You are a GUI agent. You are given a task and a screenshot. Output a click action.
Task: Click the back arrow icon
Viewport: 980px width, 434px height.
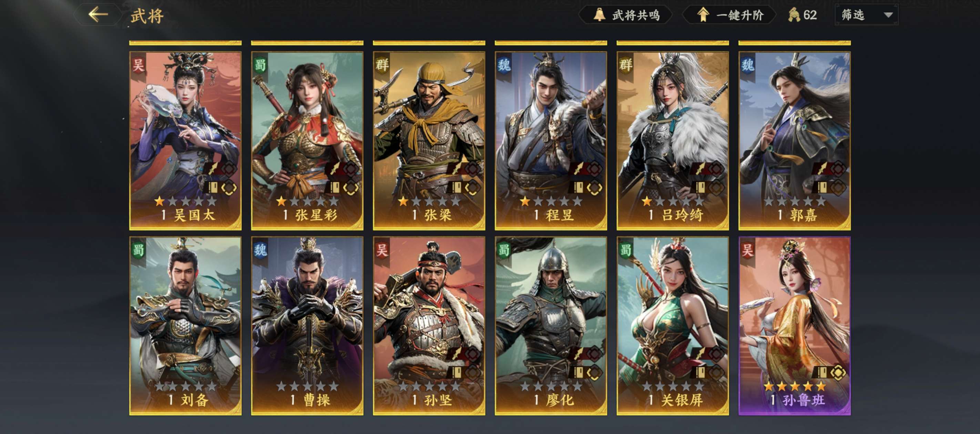tap(98, 15)
